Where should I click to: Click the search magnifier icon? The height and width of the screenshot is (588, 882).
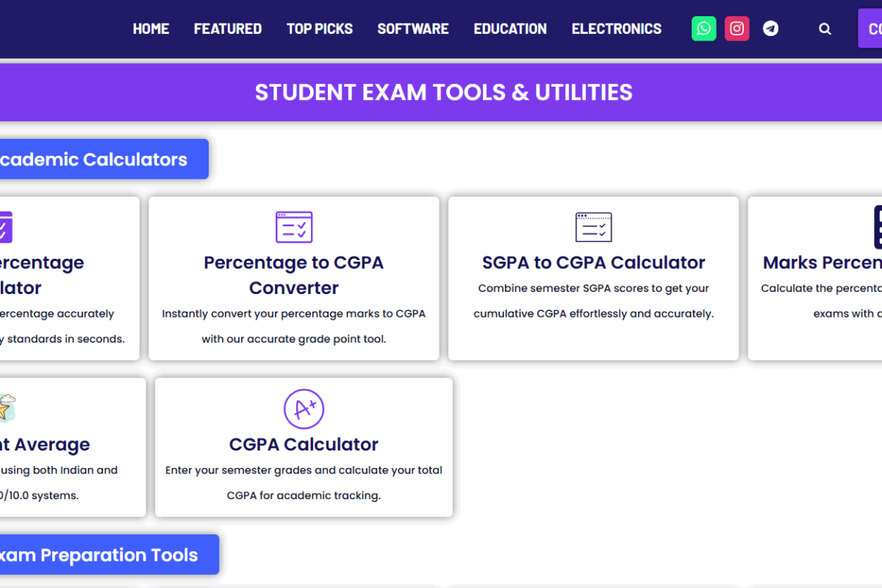pyautogui.click(x=825, y=29)
